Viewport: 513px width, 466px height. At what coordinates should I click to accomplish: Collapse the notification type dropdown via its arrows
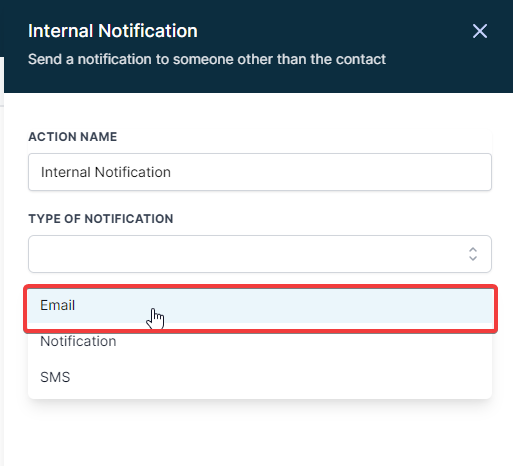pos(473,254)
